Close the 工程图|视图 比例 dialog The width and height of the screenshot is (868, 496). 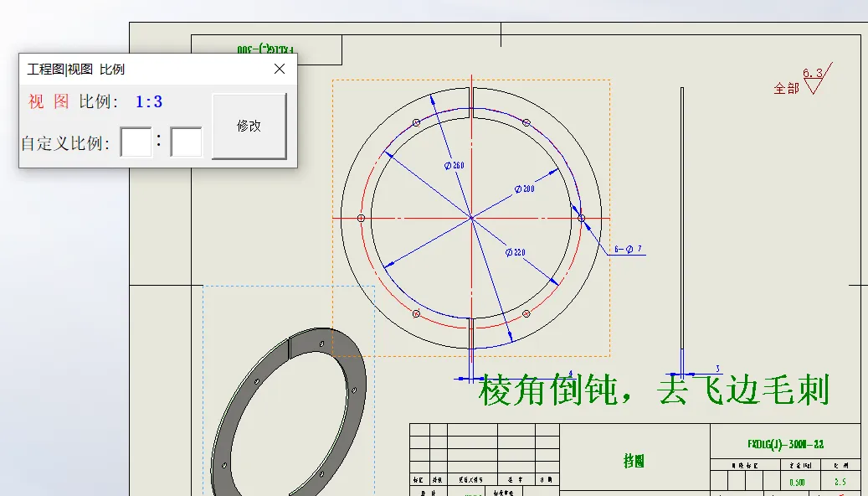point(280,69)
